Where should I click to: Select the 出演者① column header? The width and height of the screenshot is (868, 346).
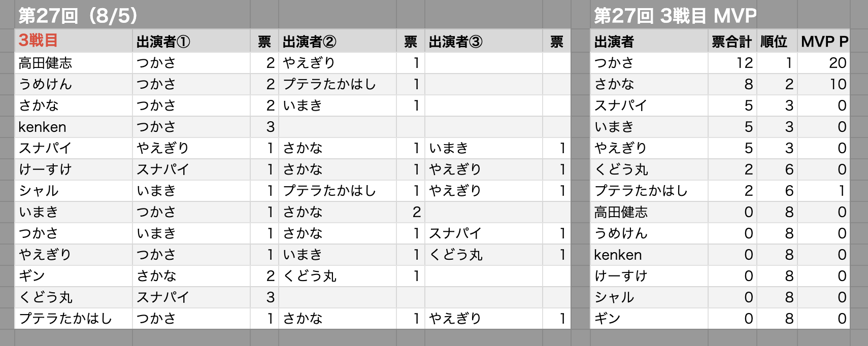pyautogui.click(x=191, y=41)
